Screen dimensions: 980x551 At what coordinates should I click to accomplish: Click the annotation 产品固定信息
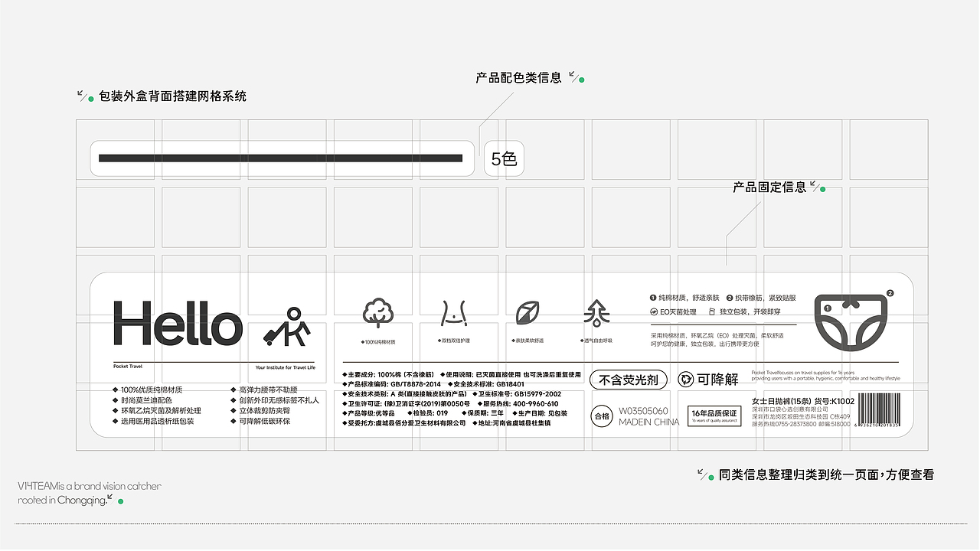point(769,187)
